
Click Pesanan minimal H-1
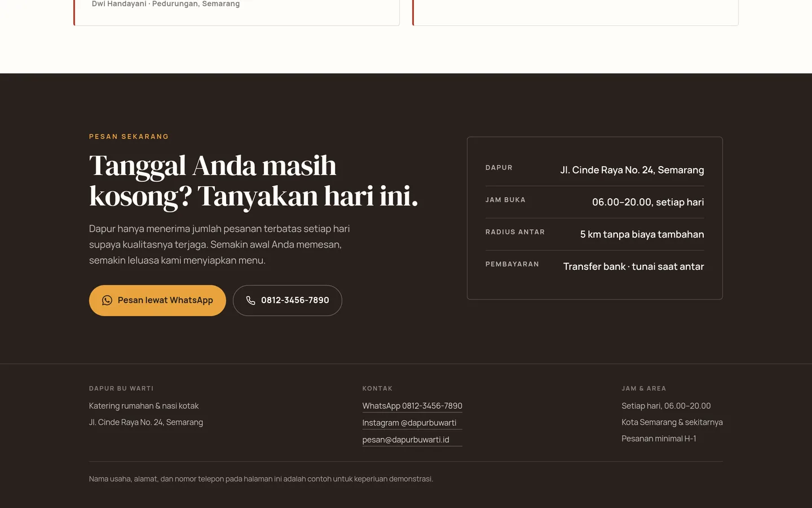(659, 439)
